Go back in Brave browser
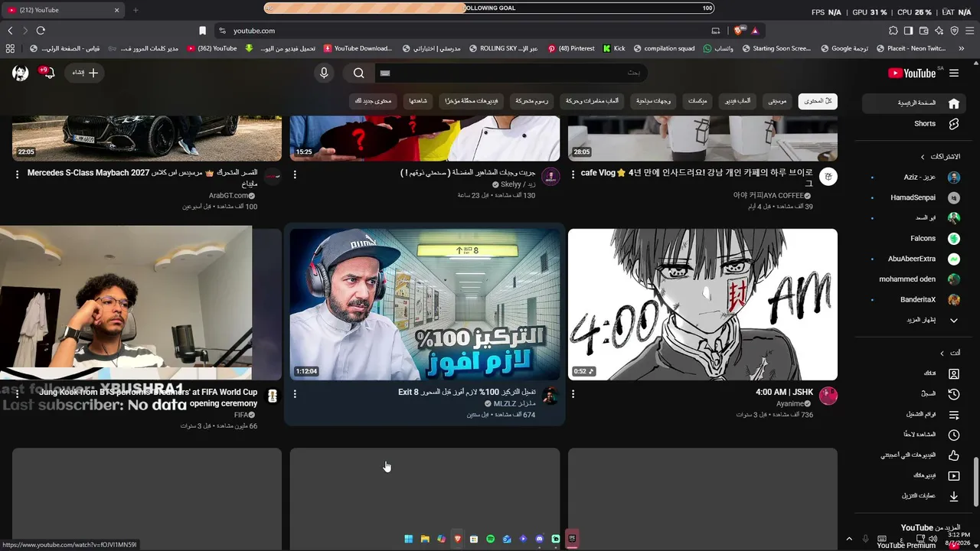The width and height of the screenshot is (980, 551). click(10, 31)
